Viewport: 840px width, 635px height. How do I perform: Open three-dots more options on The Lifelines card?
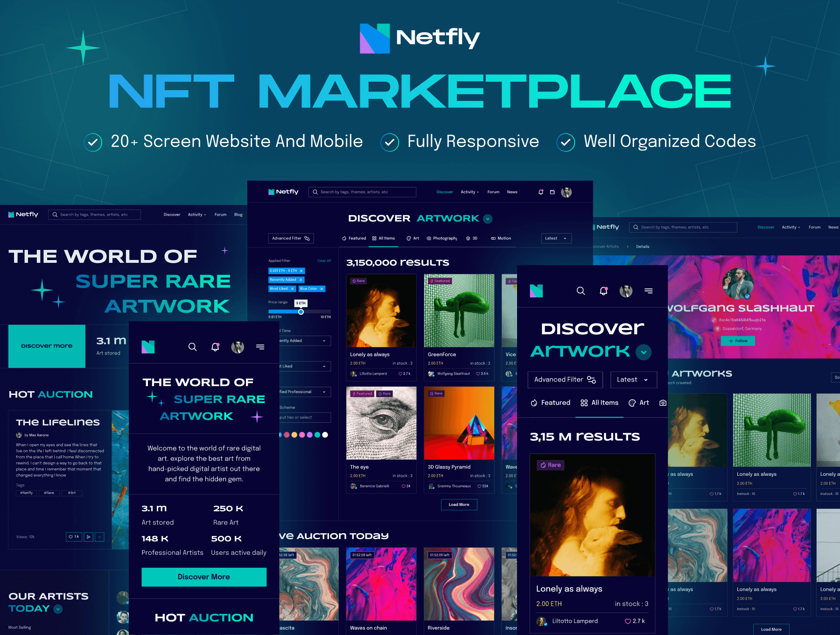click(x=99, y=537)
